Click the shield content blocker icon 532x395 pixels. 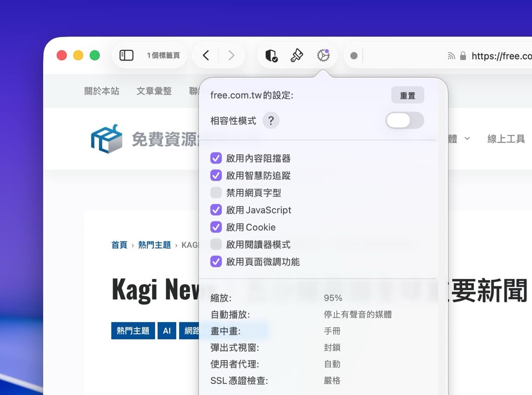click(271, 55)
